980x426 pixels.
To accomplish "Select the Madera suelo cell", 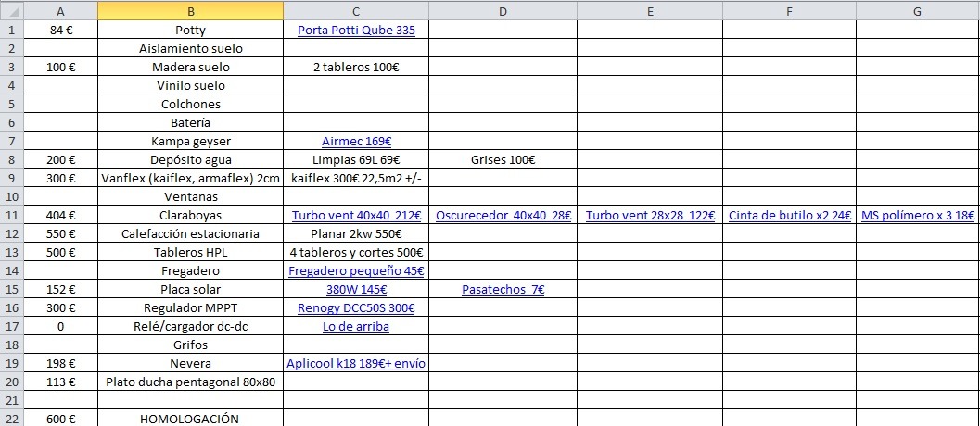I will [191, 67].
